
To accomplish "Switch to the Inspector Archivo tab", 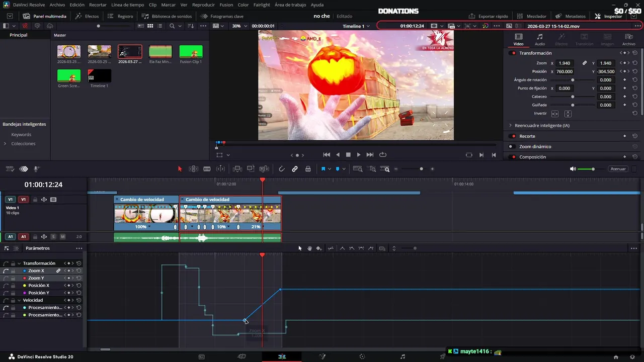I will 629,40.
